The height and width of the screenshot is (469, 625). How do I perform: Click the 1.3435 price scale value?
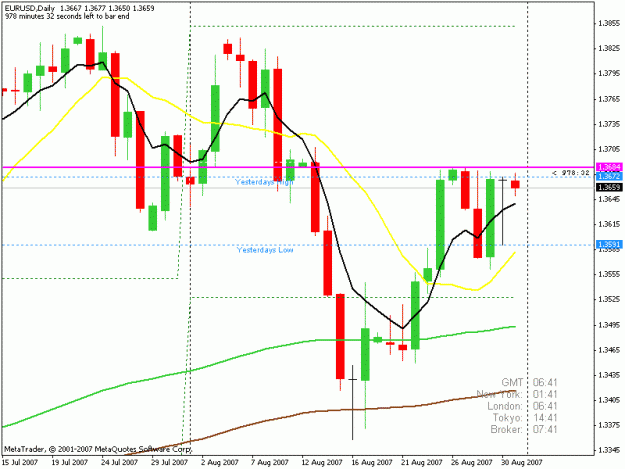[609, 375]
